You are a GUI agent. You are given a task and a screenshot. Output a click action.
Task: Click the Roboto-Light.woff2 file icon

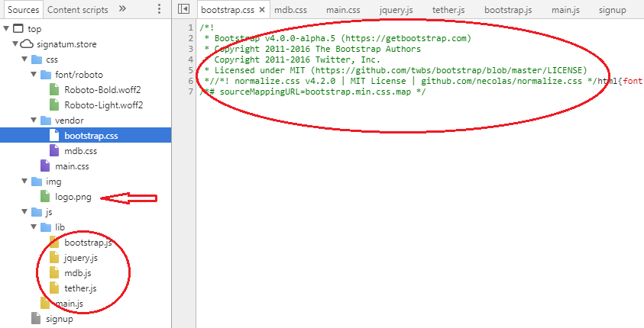click(54, 105)
